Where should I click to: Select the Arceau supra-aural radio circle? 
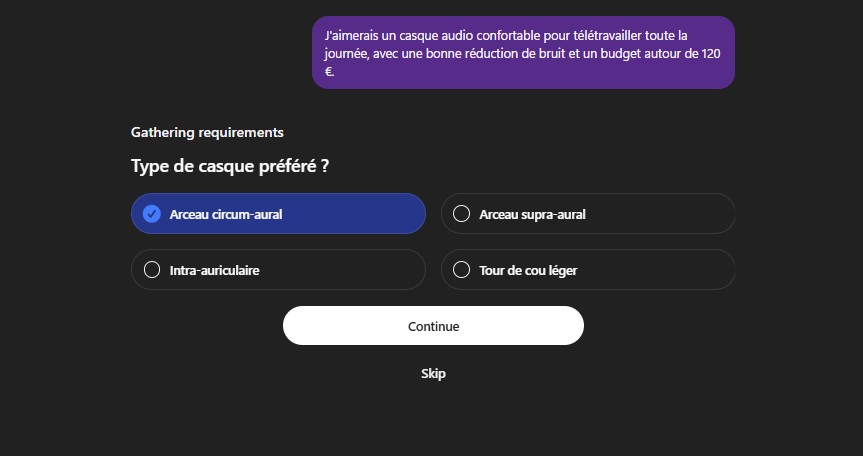[x=461, y=213]
